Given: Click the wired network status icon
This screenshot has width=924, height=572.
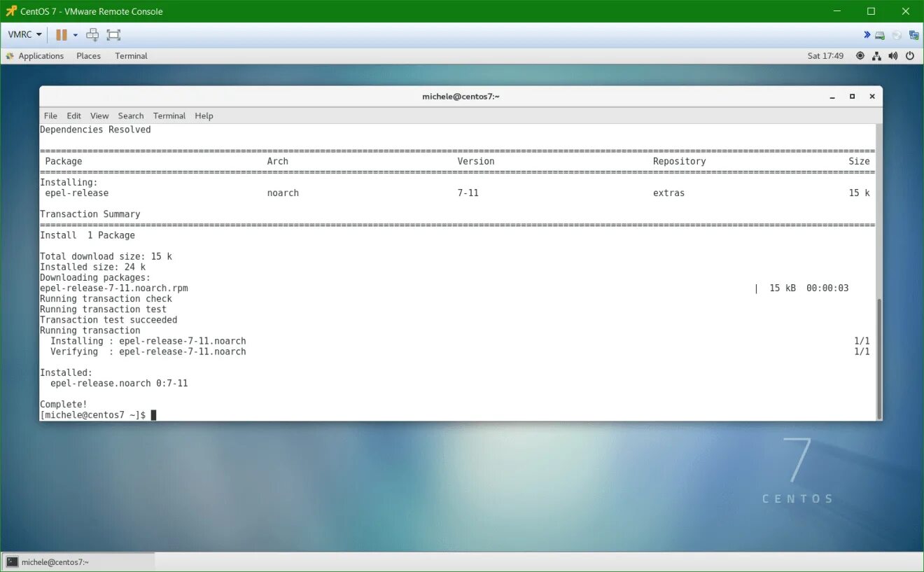Looking at the screenshot, I should [x=876, y=56].
